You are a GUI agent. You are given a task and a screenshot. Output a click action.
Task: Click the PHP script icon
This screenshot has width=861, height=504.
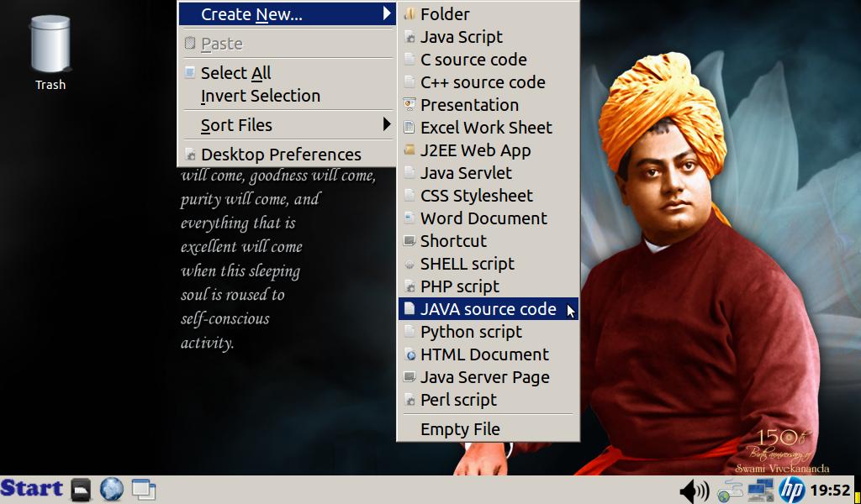pyautogui.click(x=409, y=286)
